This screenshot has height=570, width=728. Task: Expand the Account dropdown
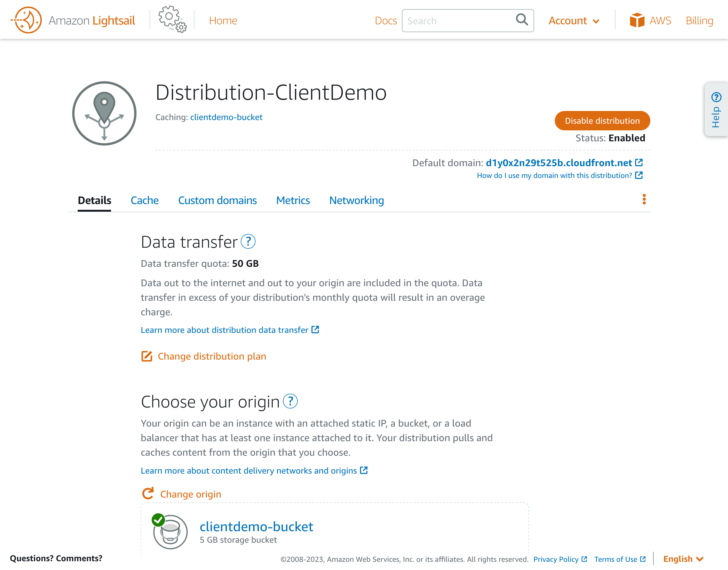tap(574, 21)
